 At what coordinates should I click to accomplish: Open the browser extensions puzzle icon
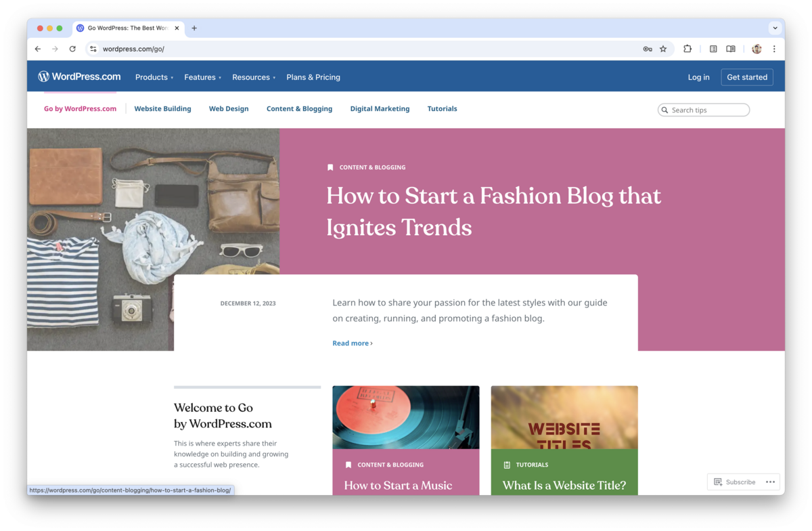(x=687, y=49)
